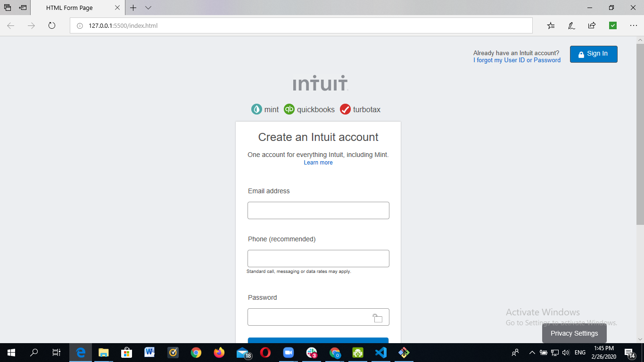The image size is (644, 362).
Task: Launch Google Chrome from taskbar
Action: pos(196,353)
